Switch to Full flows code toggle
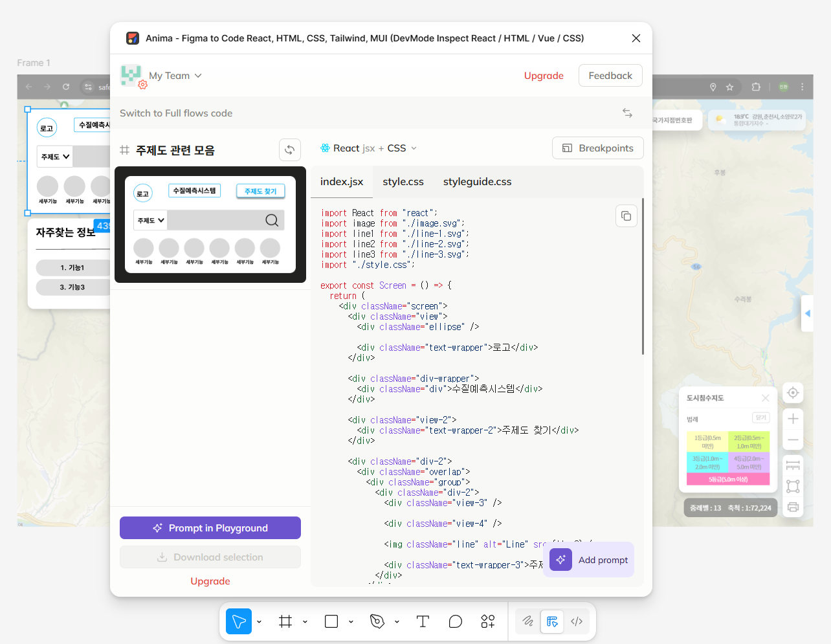 click(x=627, y=113)
